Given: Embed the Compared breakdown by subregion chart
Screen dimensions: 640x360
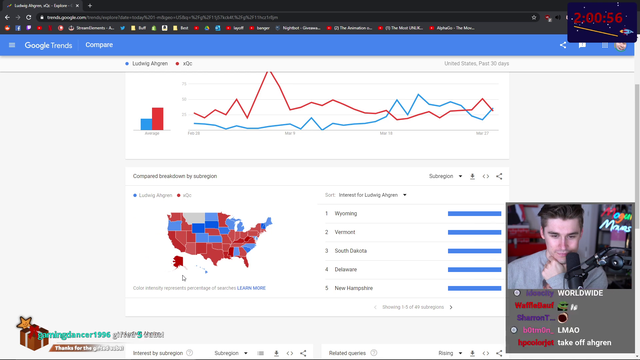Looking at the screenshot, I should tap(486, 176).
